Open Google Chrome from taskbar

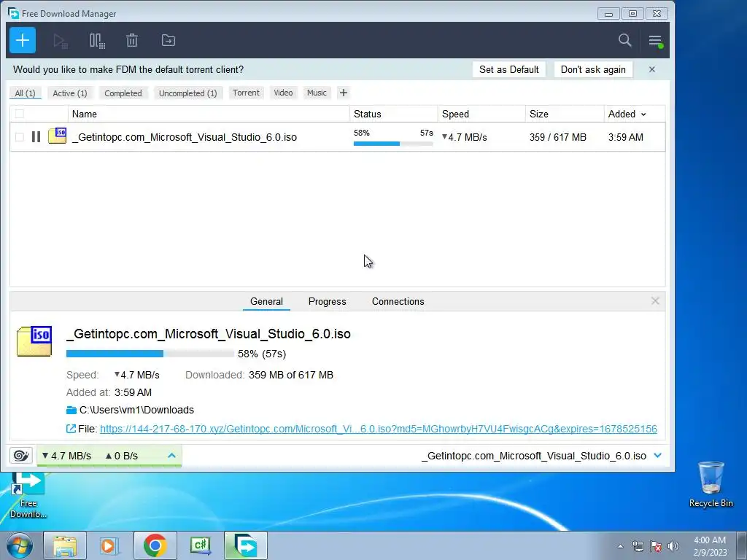click(x=155, y=545)
